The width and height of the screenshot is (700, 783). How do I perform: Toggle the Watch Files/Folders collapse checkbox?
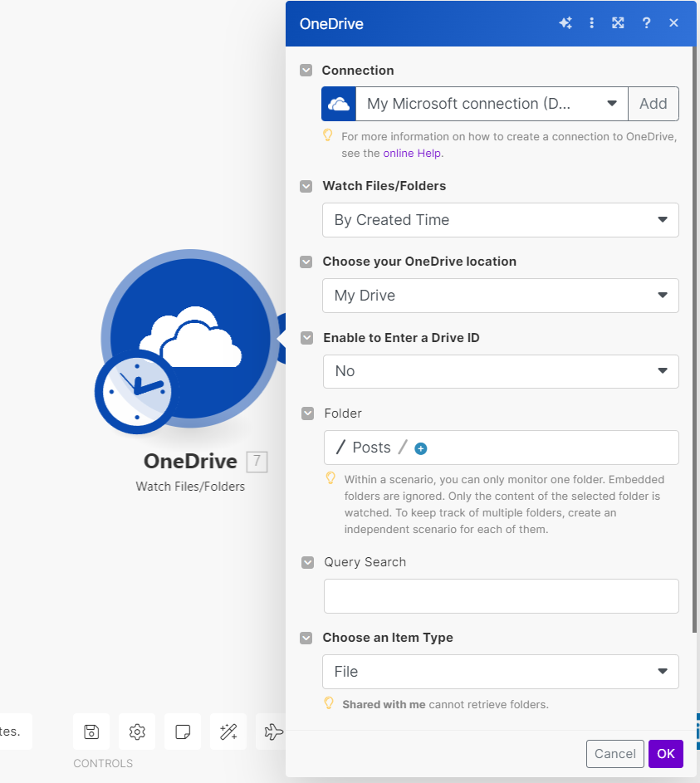[306, 186]
